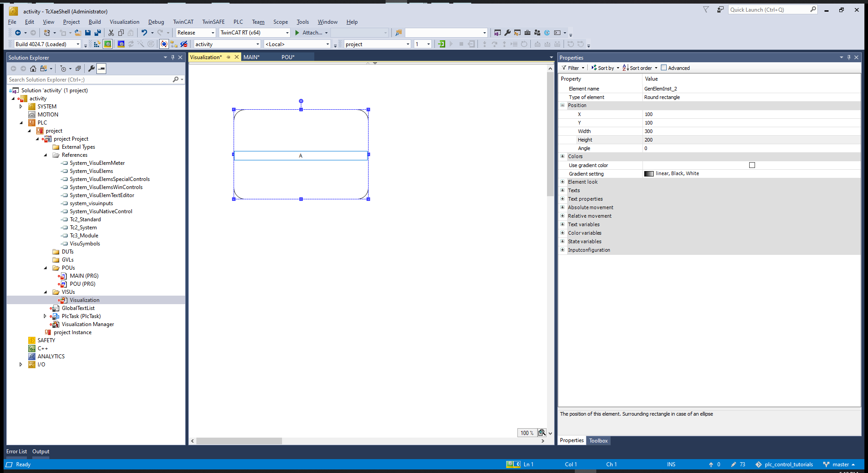Switch to the MAIN* editor tab
The image size is (868, 473).
pos(252,57)
